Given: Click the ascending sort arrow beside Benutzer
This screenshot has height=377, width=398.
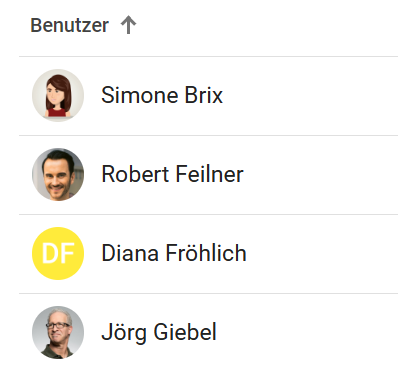Looking at the screenshot, I should pos(128,25).
